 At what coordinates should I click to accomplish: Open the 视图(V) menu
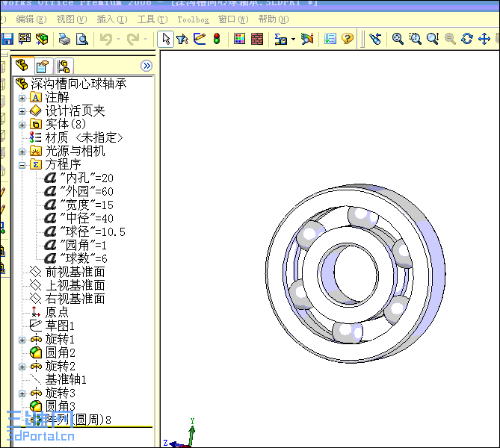tap(72, 19)
